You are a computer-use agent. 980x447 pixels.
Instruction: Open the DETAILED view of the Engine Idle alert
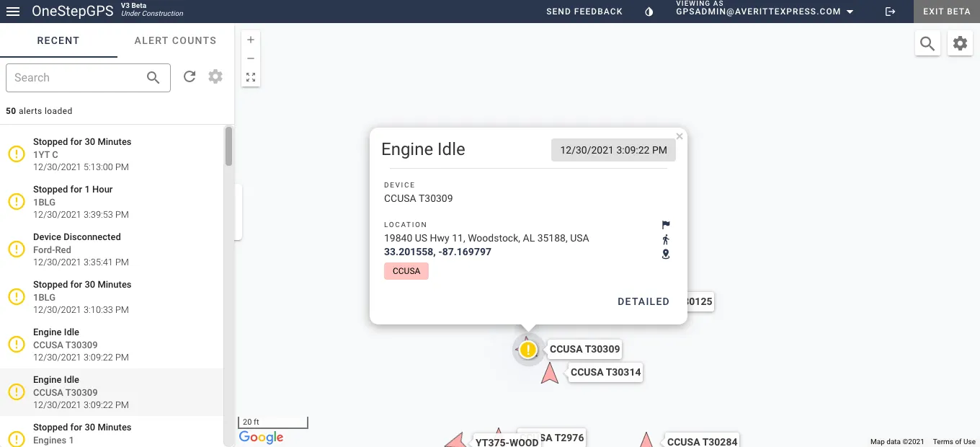click(x=643, y=301)
